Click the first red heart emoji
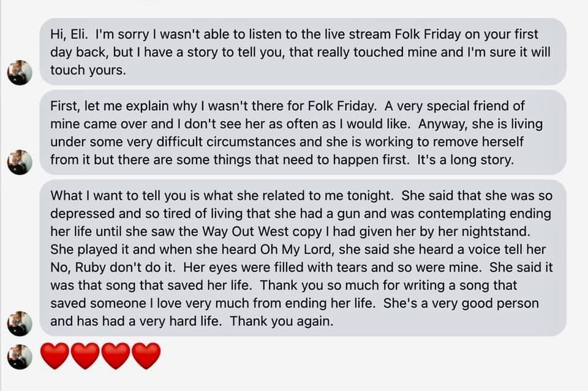This screenshot has width=588, height=391. tap(55, 356)
